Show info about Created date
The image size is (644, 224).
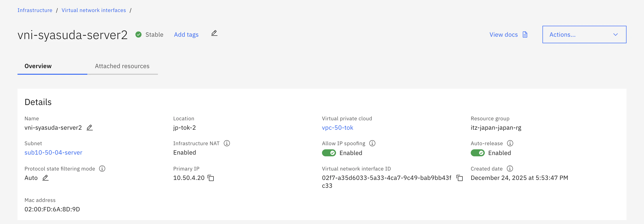tap(510, 169)
